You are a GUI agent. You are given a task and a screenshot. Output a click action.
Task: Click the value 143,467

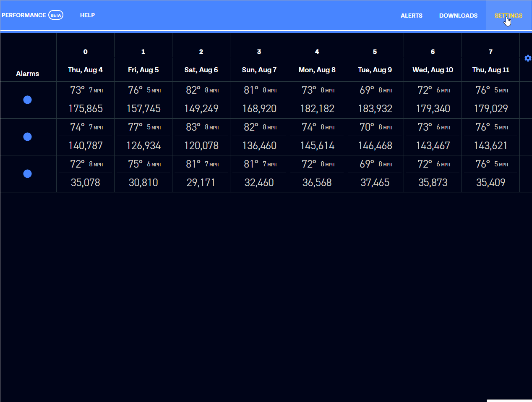coord(433,146)
